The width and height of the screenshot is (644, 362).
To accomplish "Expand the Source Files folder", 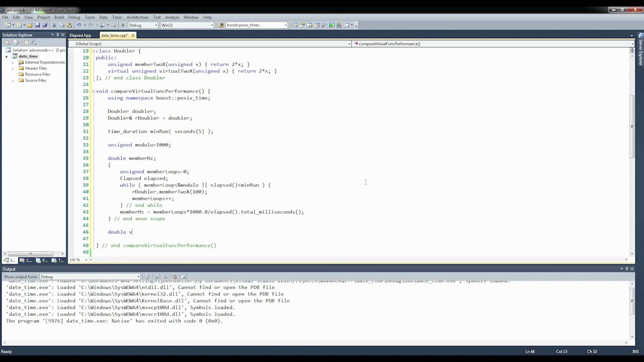I will click(14, 80).
